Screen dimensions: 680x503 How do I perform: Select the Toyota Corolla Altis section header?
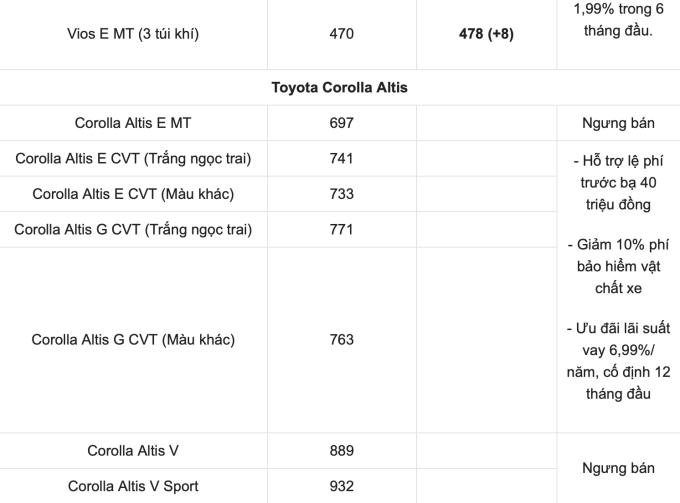click(x=339, y=88)
